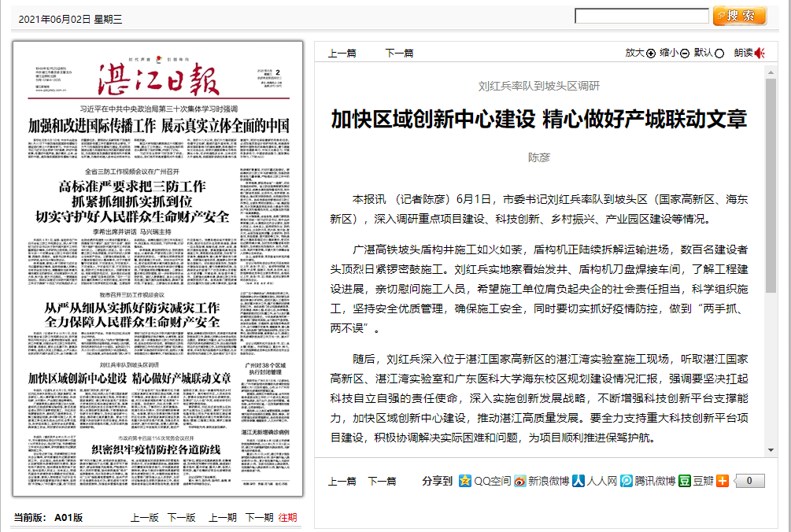Image resolution: width=791 pixels, height=532 pixels.
Task: Click the 搜索 search button
Action: [740, 17]
